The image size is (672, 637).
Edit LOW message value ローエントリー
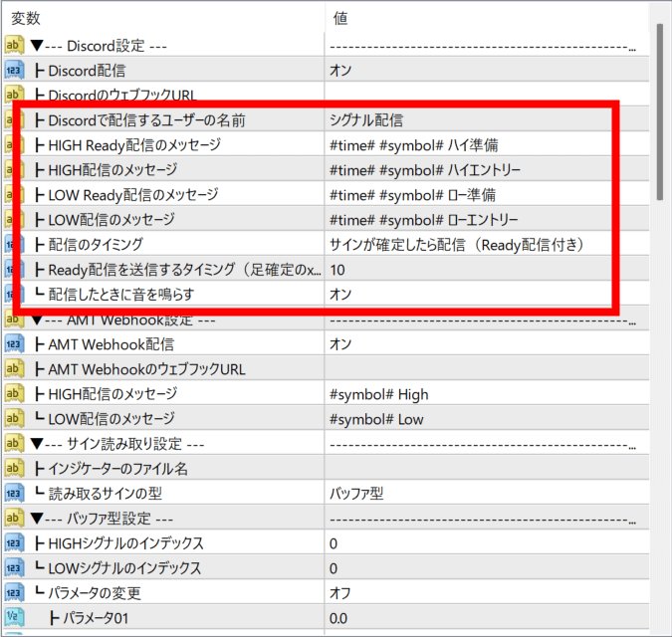pyautogui.click(x=423, y=220)
